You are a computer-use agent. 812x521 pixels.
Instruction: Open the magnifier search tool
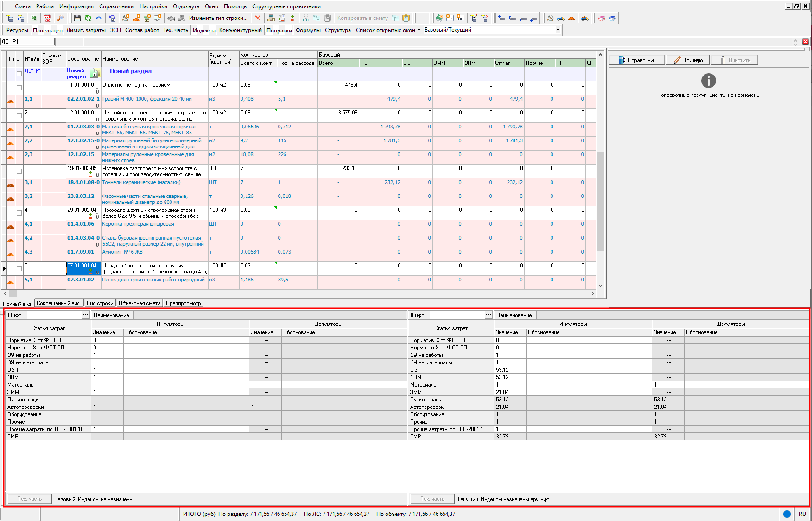60,18
